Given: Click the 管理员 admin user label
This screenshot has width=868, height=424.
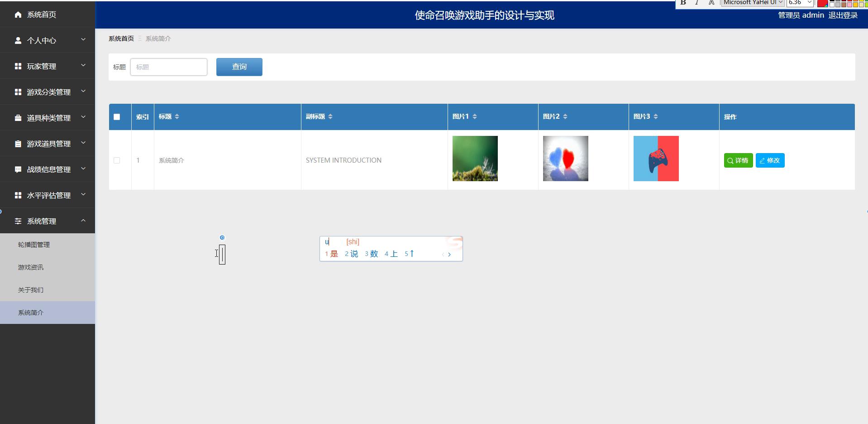Looking at the screenshot, I should 801,15.
